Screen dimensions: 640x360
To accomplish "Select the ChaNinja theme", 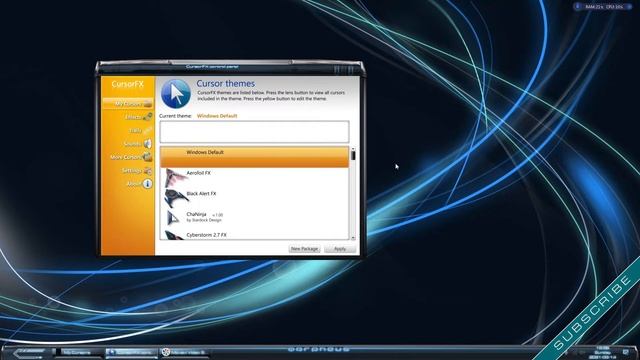I will (x=254, y=219).
